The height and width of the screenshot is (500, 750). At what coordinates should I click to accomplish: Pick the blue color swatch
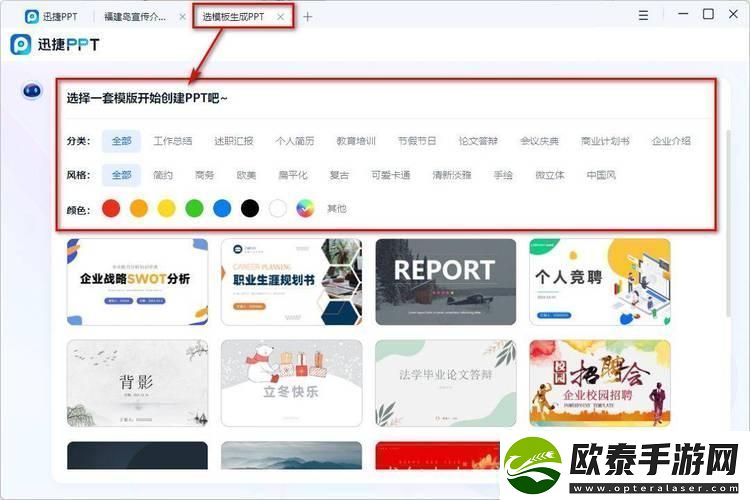pos(222,209)
